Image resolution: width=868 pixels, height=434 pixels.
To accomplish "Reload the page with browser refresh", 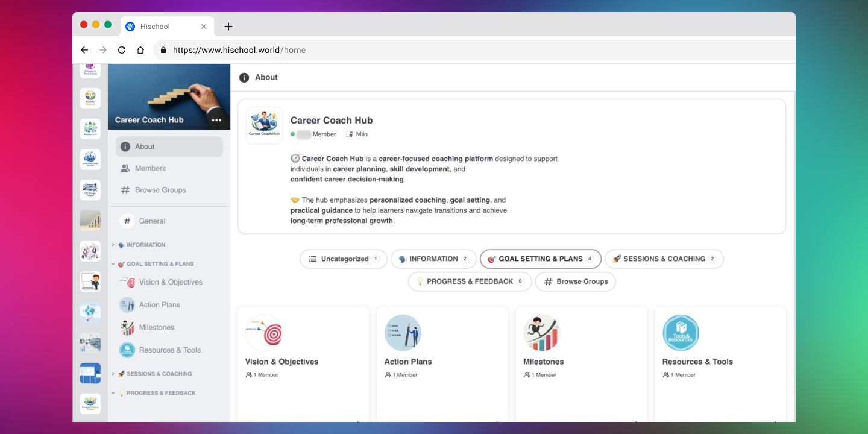I will 122,50.
